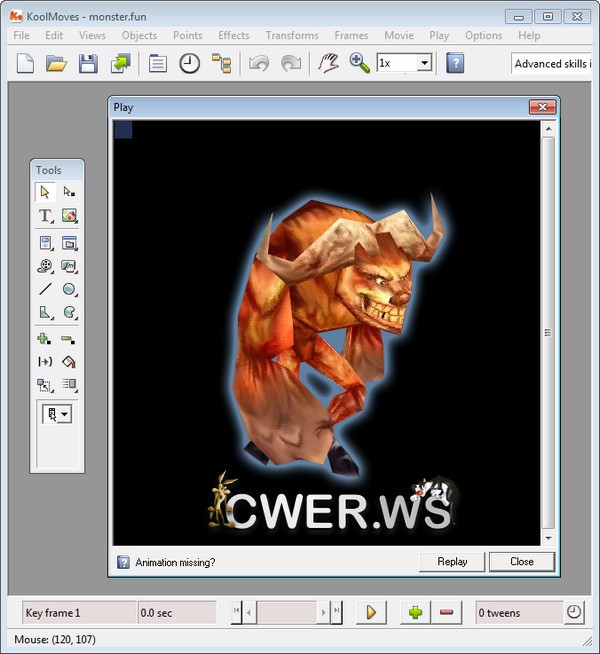Select the point selection arrow tool
The width and height of the screenshot is (600, 654).
[69, 192]
